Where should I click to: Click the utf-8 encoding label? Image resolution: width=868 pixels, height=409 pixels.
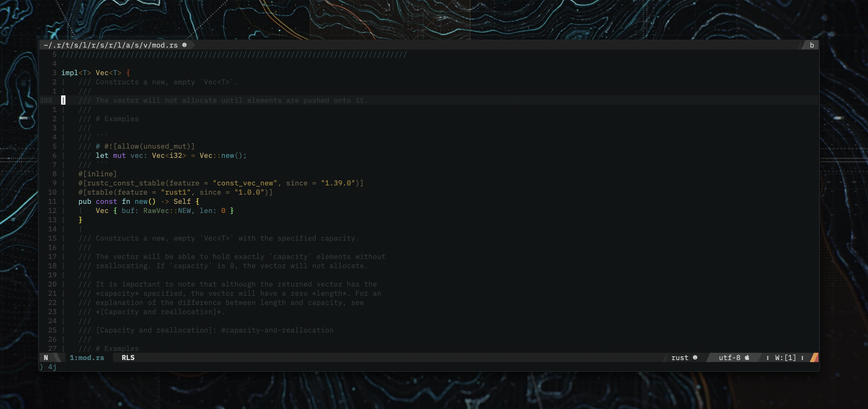(x=730, y=357)
